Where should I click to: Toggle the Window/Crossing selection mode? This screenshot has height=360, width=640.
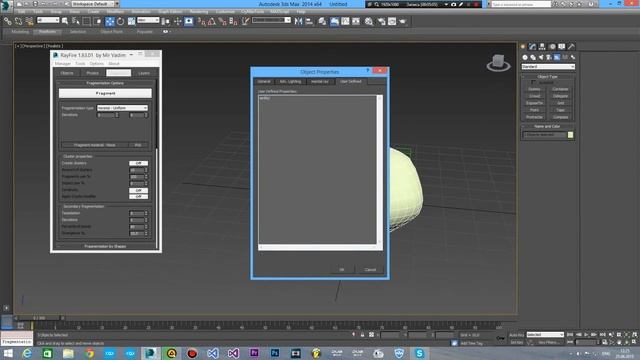click(x=97, y=21)
